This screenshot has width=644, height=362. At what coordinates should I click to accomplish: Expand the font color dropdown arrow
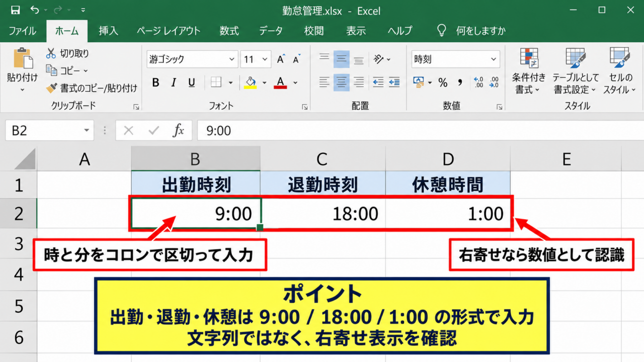[295, 82]
